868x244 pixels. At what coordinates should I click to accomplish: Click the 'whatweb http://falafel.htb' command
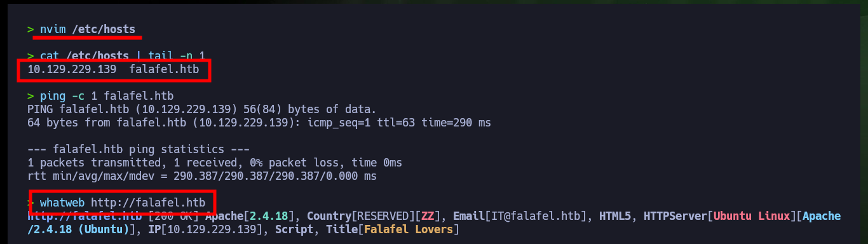122,203
